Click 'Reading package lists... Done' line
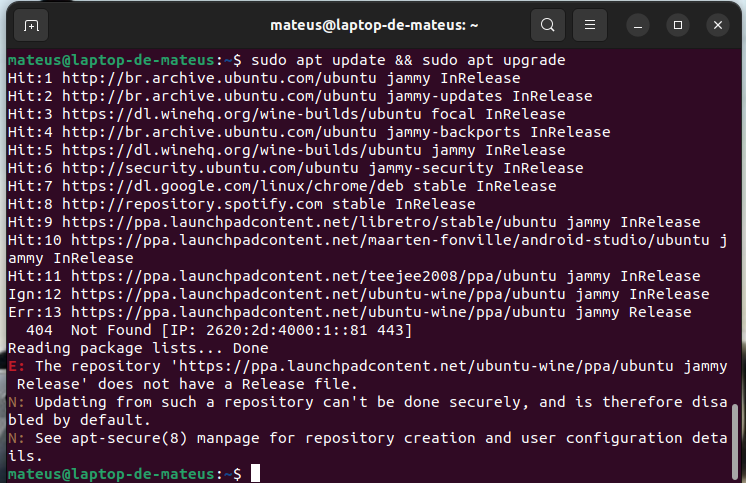The height and width of the screenshot is (483, 746). point(138,349)
